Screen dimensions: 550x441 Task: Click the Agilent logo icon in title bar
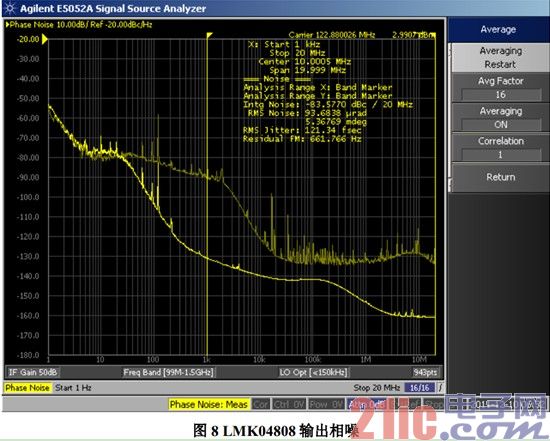coord(9,8)
